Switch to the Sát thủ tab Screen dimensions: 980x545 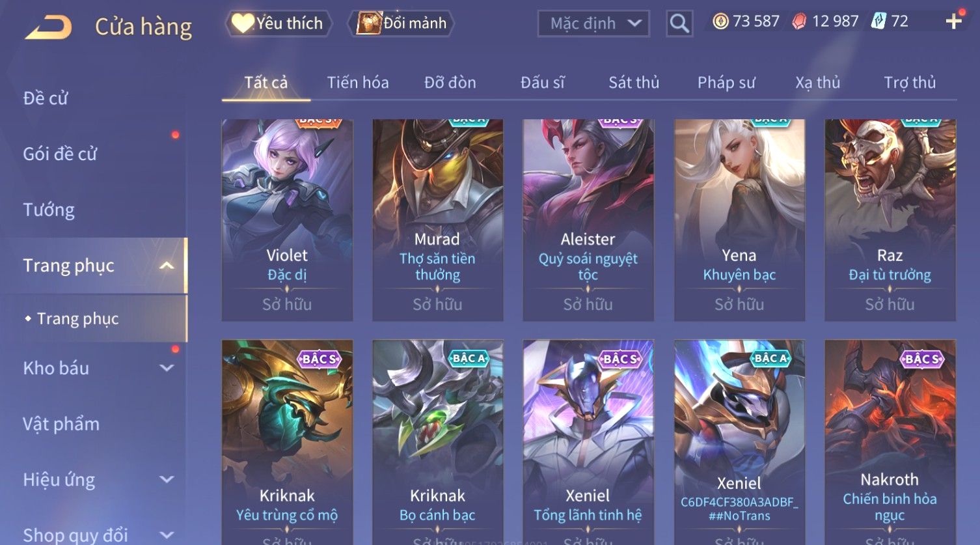[634, 83]
